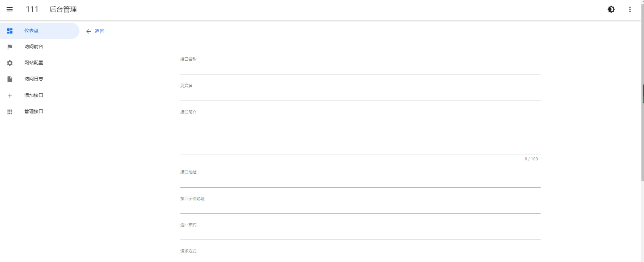
Task: Click the apps grid icon for 管理接口
Action: tap(9, 112)
